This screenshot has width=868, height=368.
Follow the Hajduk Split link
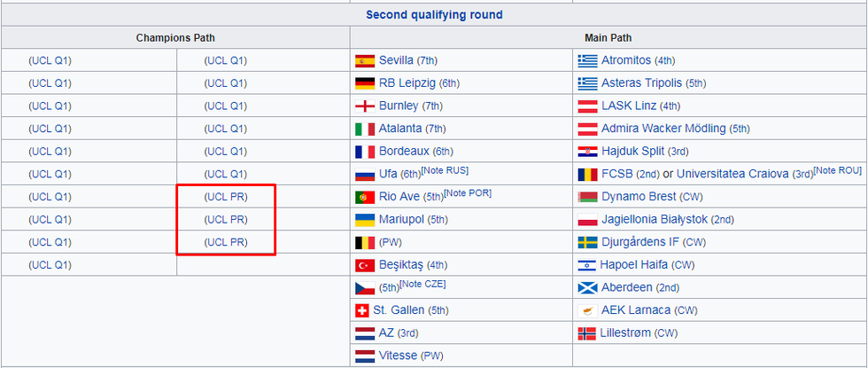[632, 152]
